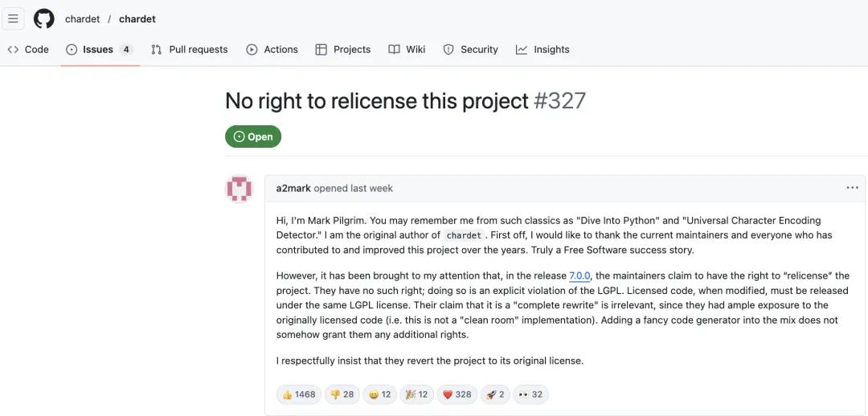Viewport: 868px width, 416px height.
Task: View the Security tab
Action: click(471, 49)
